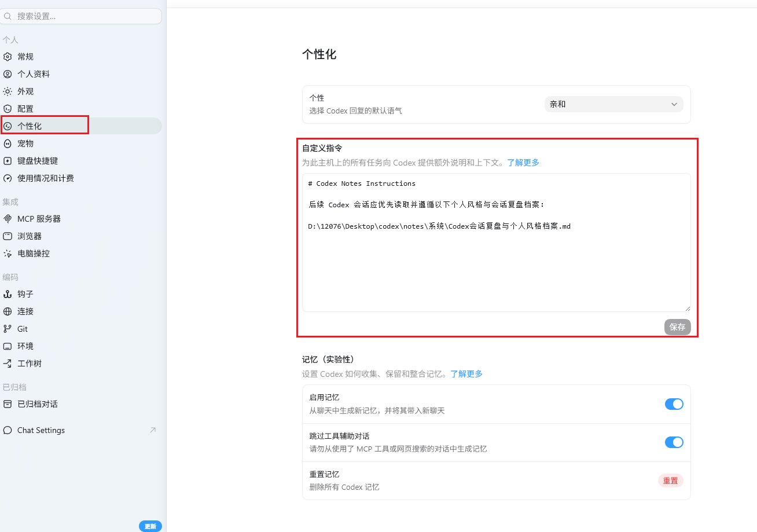Click the MCP 服务器 icon
The width and height of the screenshot is (757, 532).
(x=8, y=219)
